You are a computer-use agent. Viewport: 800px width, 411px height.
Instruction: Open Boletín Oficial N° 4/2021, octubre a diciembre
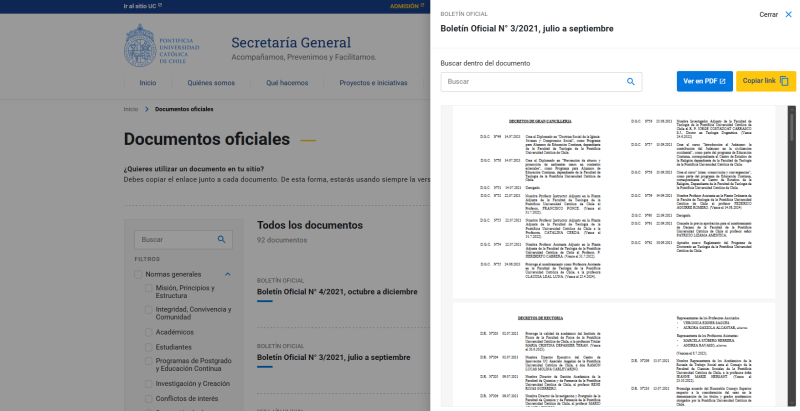[x=337, y=292]
